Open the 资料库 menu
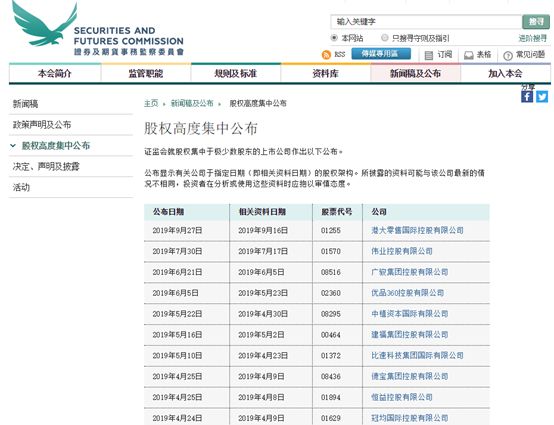Viewport: 554px width, 425px height. point(325,73)
